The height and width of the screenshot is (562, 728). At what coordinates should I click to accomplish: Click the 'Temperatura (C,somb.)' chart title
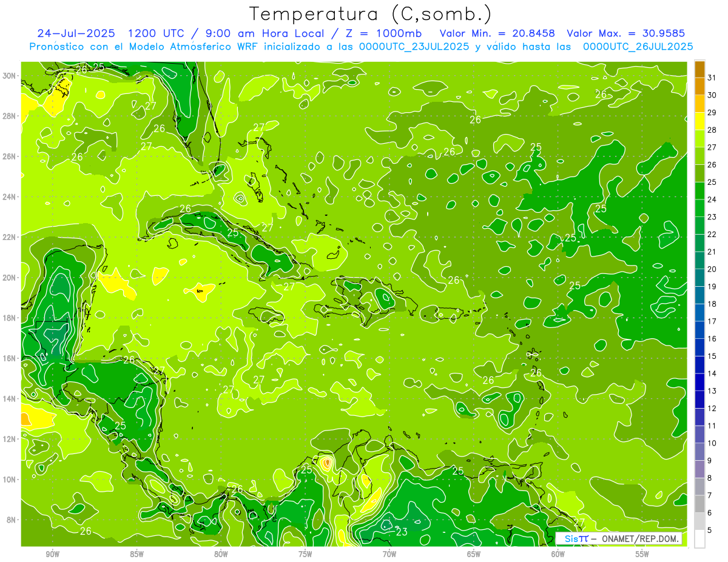point(371,14)
